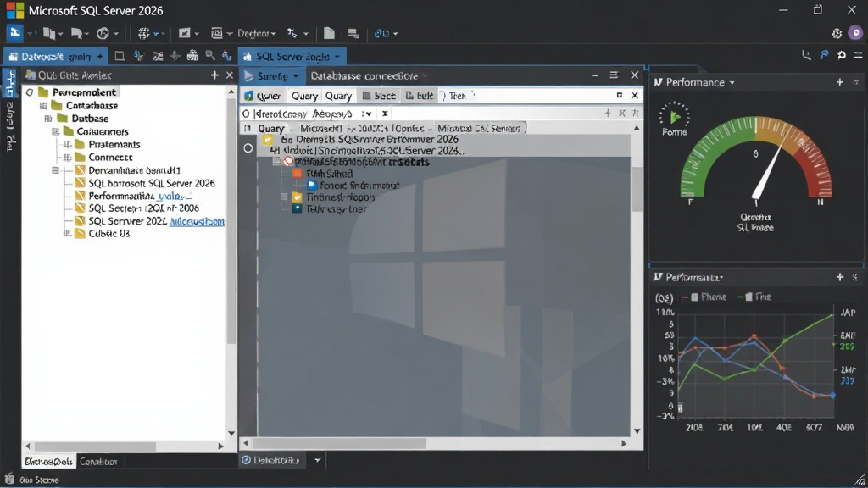This screenshot has height=488, width=868.
Task: Select the Dervanaistace tree item
Action: [x=135, y=170]
